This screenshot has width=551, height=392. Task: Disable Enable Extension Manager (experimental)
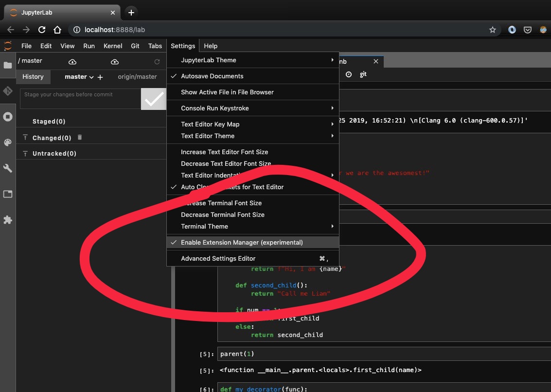click(x=242, y=242)
